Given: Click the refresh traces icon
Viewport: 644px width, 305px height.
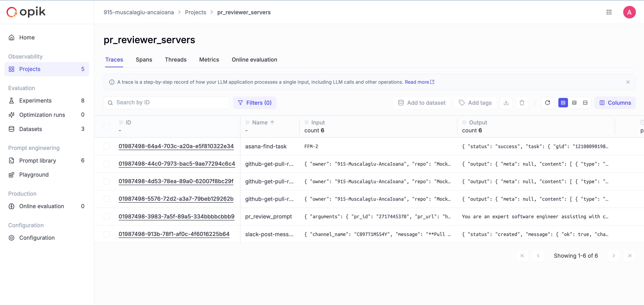Looking at the screenshot, I should [x=547, y=103].
